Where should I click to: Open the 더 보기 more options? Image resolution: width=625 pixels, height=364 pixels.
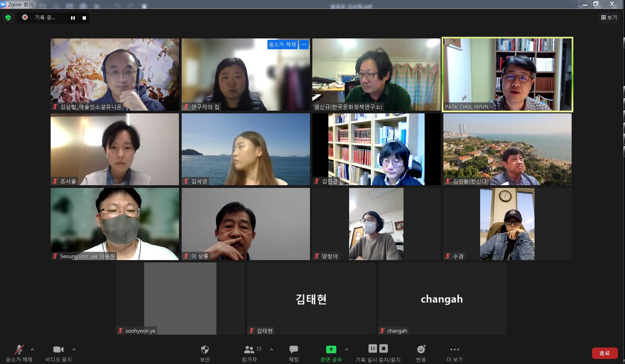tap(454, 353)
